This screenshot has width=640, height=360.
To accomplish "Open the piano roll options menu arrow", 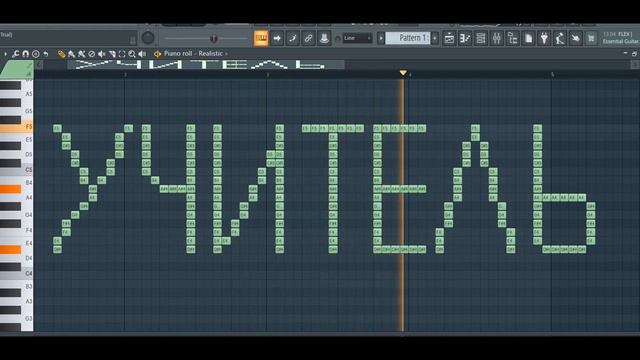I will tap(5, 54).
